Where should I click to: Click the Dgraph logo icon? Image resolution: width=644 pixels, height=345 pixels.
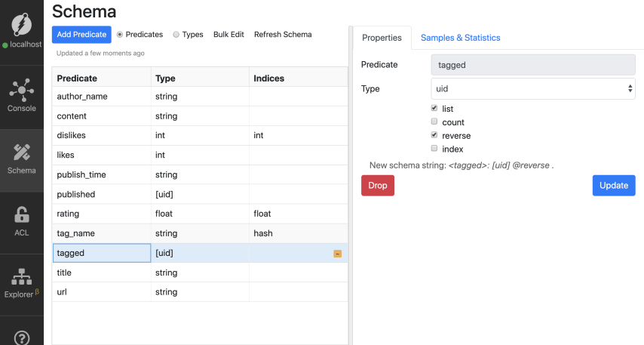pos(22,24)
